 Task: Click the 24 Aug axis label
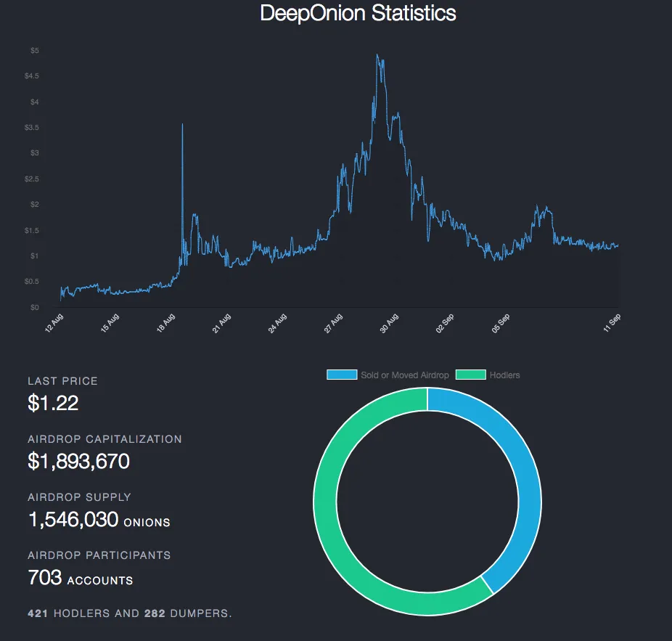(277, 323)
